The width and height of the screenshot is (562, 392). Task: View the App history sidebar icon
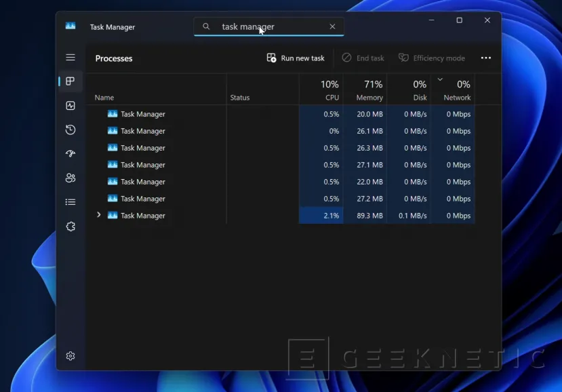tap(71, 130)
